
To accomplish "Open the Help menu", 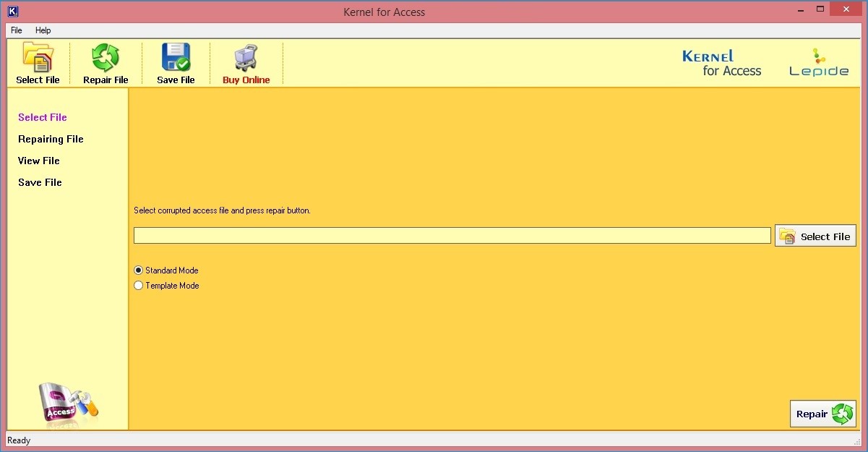I will coord(43,30).
